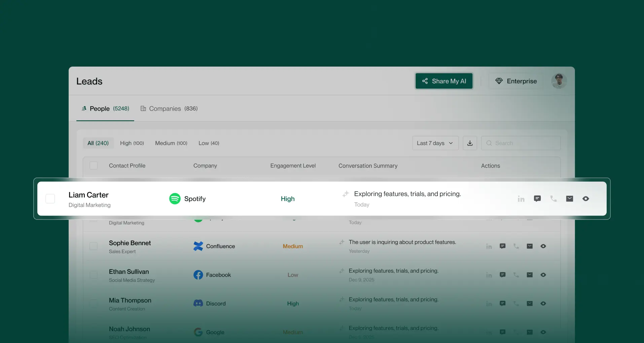Open Liam Carter's LinkedIn profile icon
644x343 pixels.
[521, 199]
